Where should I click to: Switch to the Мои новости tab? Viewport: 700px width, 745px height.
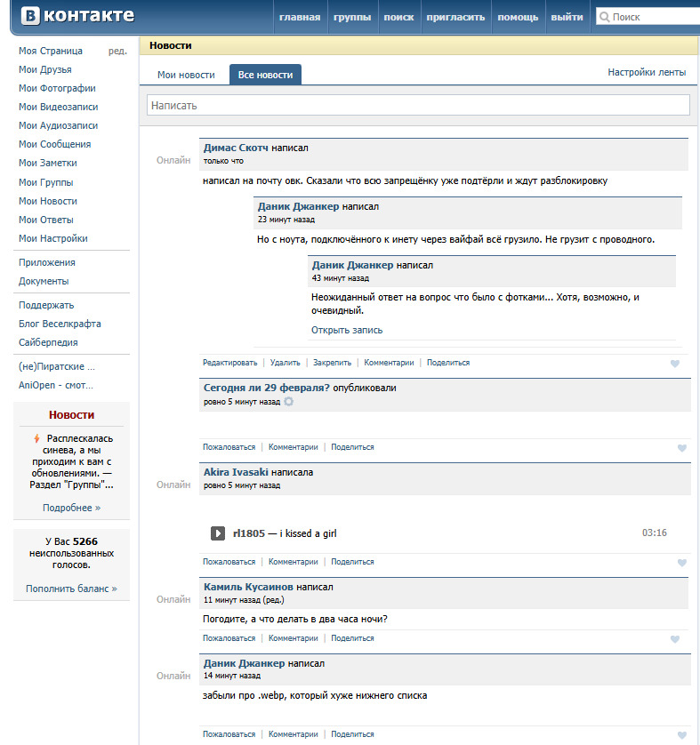tap(186, 75)
